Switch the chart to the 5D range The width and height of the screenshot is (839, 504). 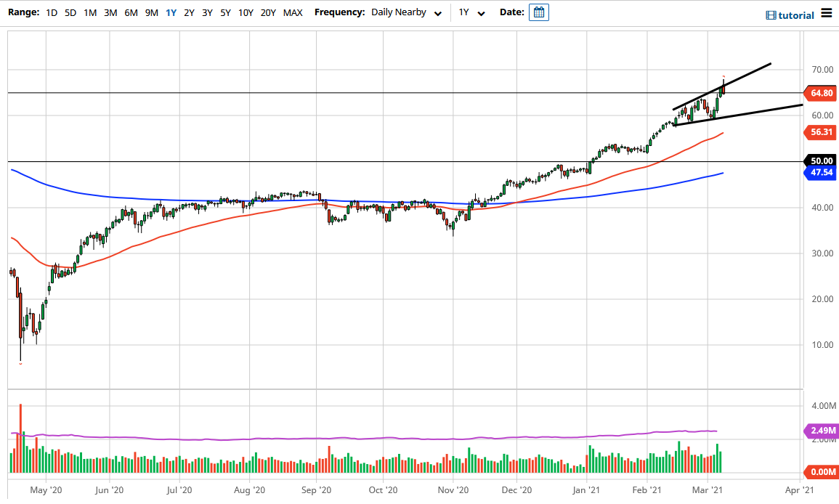(70, 12)
